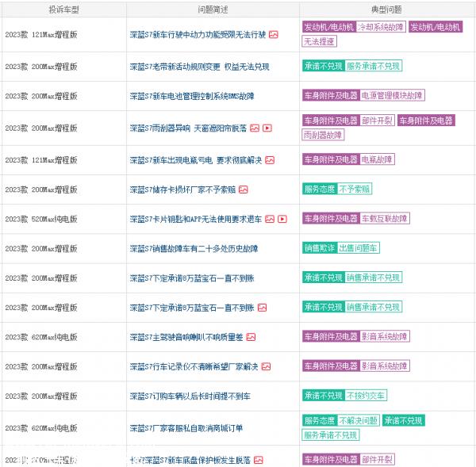This screenshot has height=467, width=476.
Task: Click the 问题简述 column header
Action: point(213,10)
